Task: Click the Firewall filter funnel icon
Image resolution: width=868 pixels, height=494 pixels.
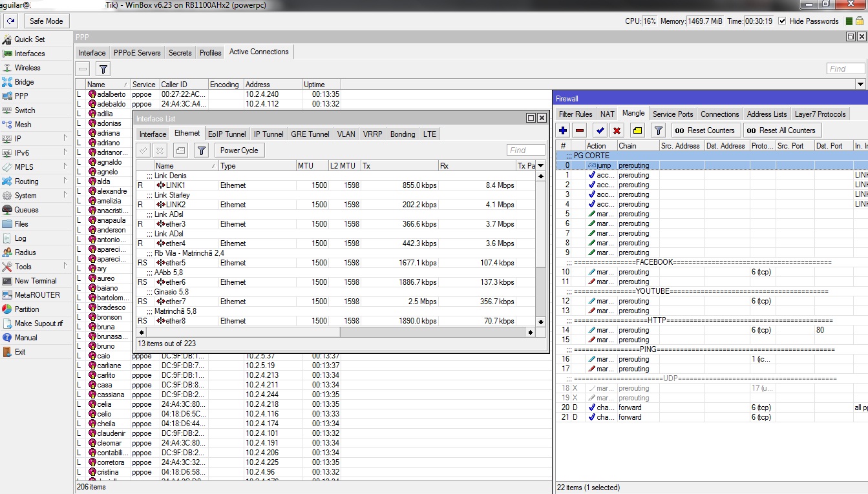Action: [x=658, y=130]
